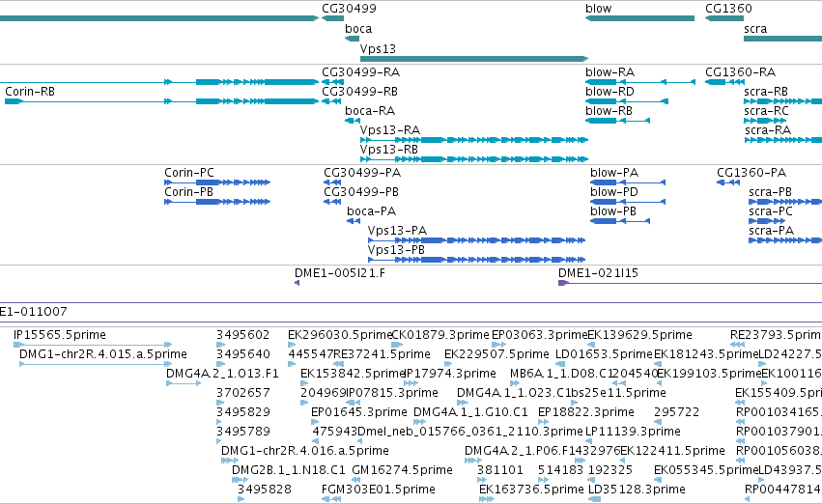Screen dimensions: 822x504
Task: Select the Vps13-PB protein label
Action: tap(396, 250)
